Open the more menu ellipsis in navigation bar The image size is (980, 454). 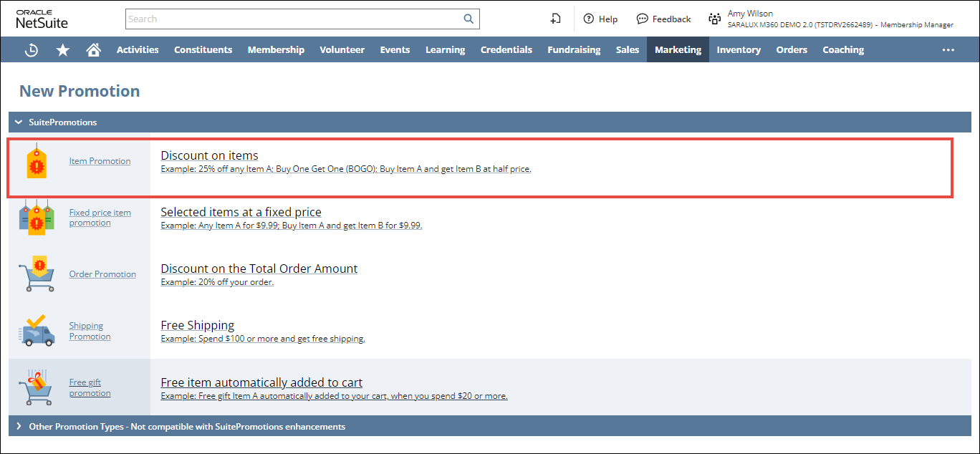coord(948,50)
